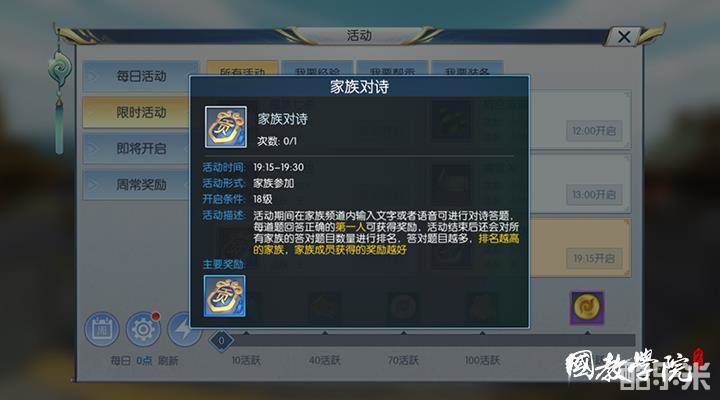Click the 19:15开启 activity button
Screen dimensions: 720x400
point(594,259)
